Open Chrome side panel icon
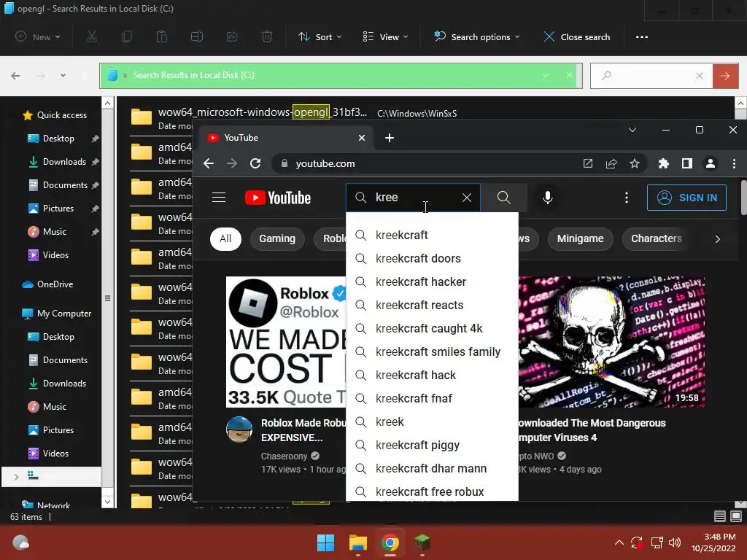747x560 pixels. click(x=687, y=164)
